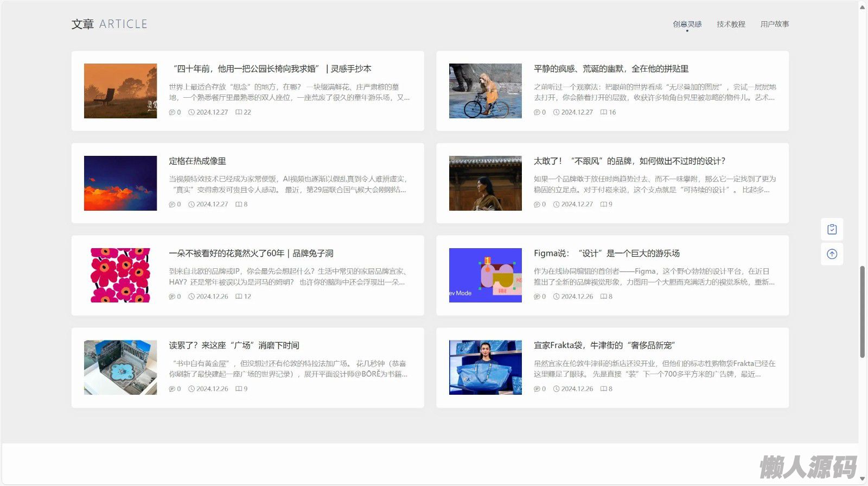Click view count icon showing 22

point(239,112)
